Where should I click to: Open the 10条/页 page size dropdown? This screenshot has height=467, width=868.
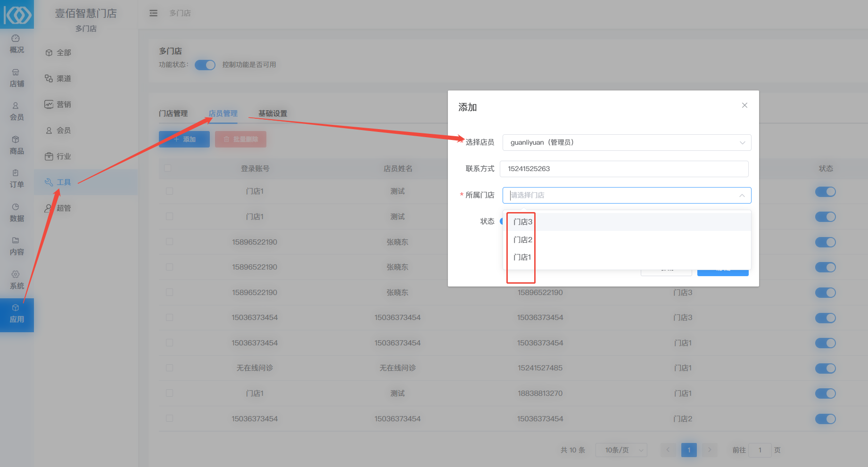[621, 450]
